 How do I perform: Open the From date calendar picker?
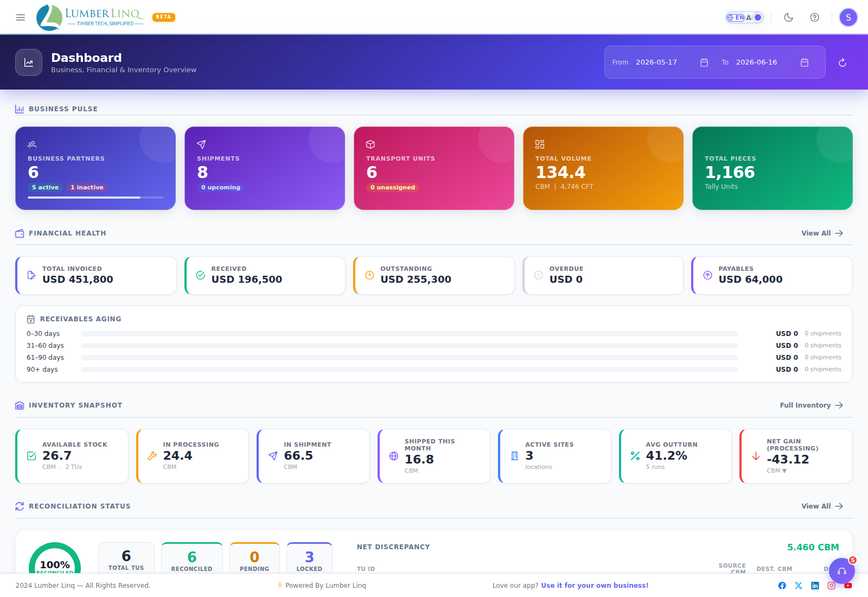pos(704,62)
